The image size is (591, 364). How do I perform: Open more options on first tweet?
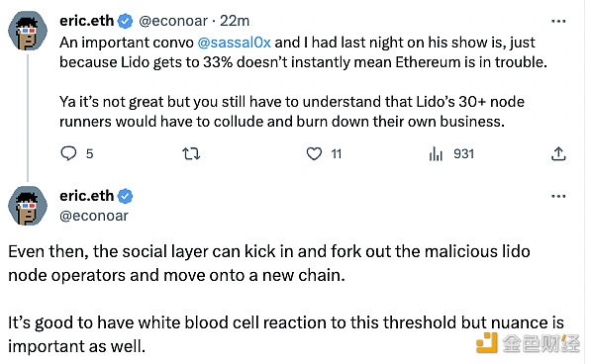(558, 21)
